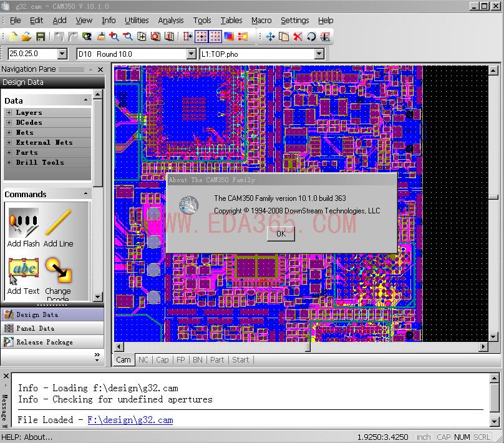This screenshot has height=443, width=504.
Task: Open the grid size 25.0:25.0 dropdown
Action: click(62, 54)
